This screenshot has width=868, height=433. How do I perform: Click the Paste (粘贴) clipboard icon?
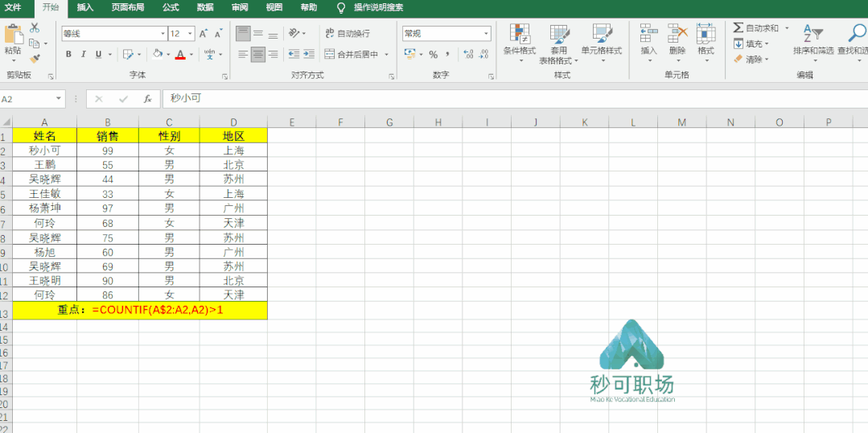click(x=13, y=35)
